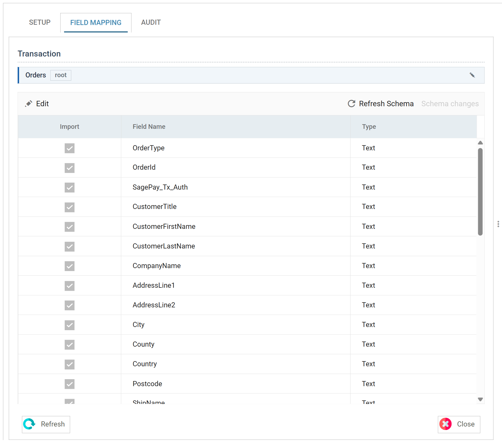502x448 pixels.
Task: Select the Postcode field name
Action: [147, 384]
